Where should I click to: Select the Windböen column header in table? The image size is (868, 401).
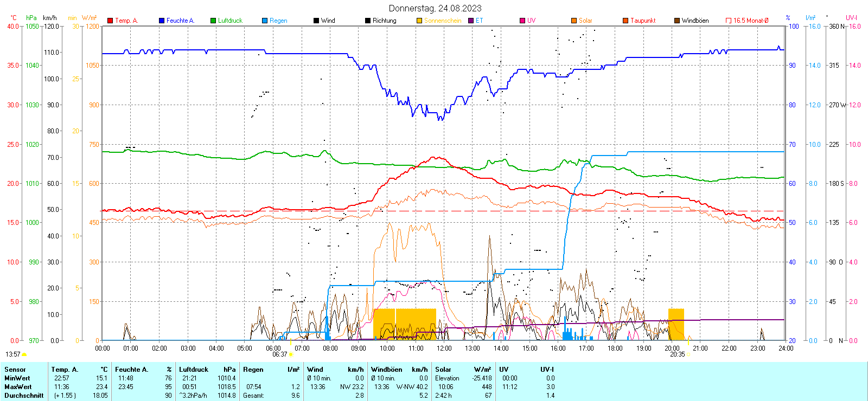(386, 370)
